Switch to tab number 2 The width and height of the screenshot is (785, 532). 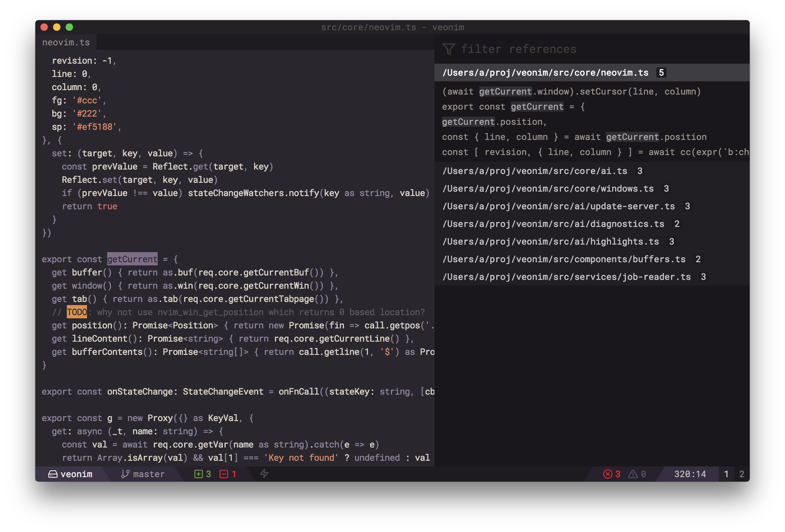pos(741,474)
